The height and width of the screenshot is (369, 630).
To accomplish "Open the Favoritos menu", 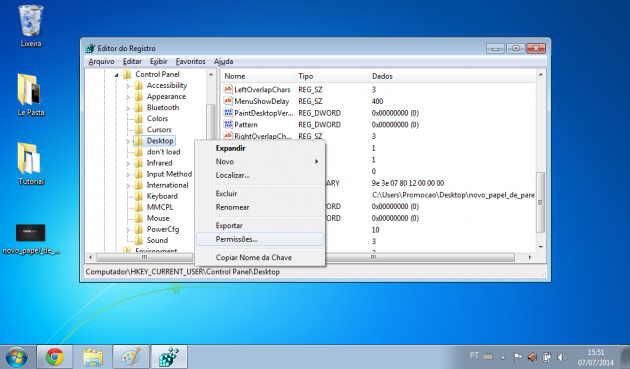I will [190, 62].
